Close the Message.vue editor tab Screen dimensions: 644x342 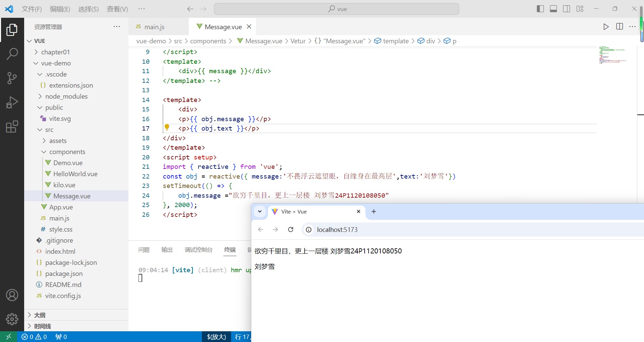pos(249,27)
